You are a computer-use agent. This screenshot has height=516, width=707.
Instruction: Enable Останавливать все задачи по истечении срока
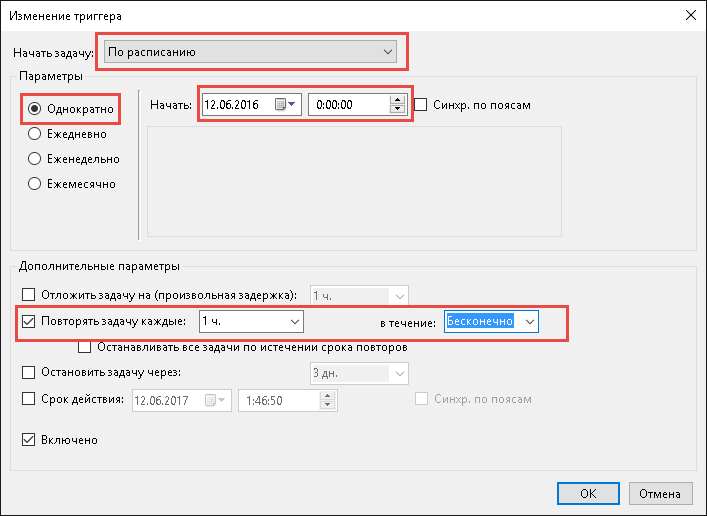coord(84,347)
